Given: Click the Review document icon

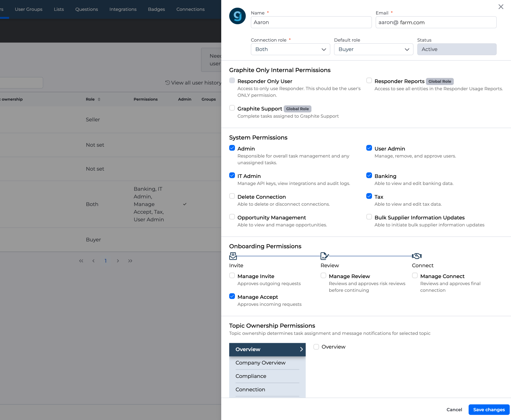Looking at the screenshot, I should (324, 256).
